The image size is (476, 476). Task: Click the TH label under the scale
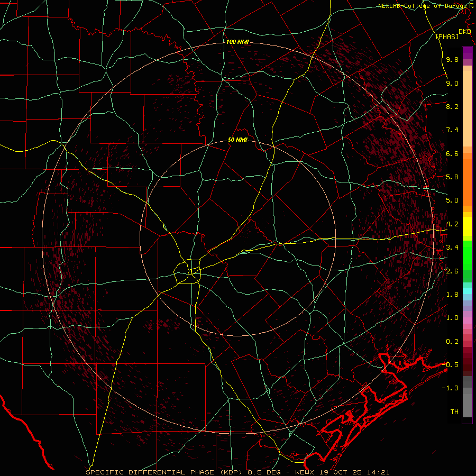(454, 412)
